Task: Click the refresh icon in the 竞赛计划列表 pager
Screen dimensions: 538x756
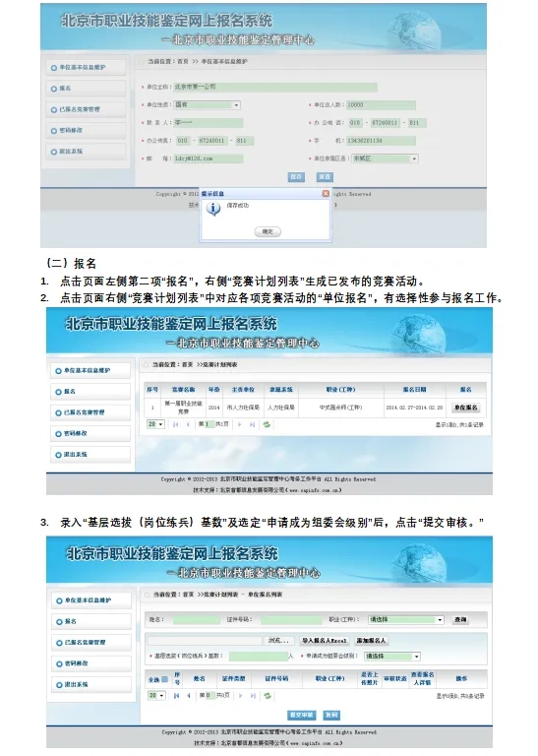Action: pos(267,424)
